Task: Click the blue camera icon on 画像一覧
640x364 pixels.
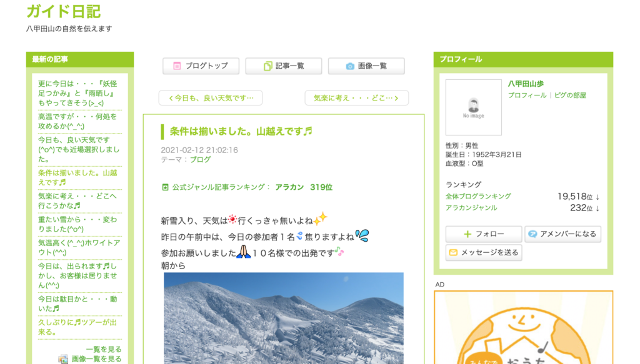Action: (x=350, y=66)
